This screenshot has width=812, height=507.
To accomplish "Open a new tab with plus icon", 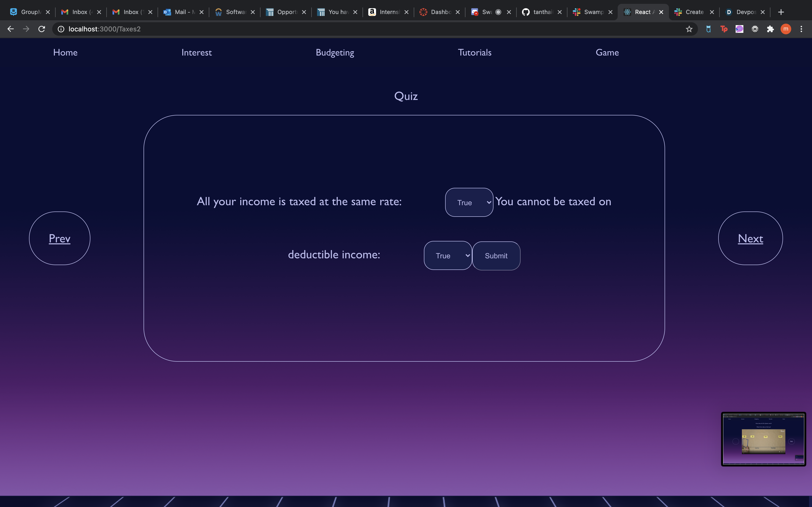I will 781,12.
